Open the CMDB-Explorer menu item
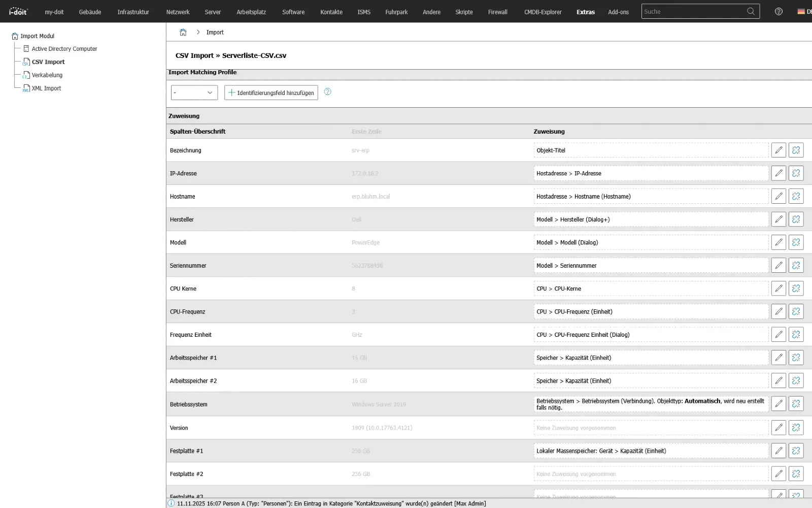Image resolution: width=812 pixels, height=508 pixels. 542,12
